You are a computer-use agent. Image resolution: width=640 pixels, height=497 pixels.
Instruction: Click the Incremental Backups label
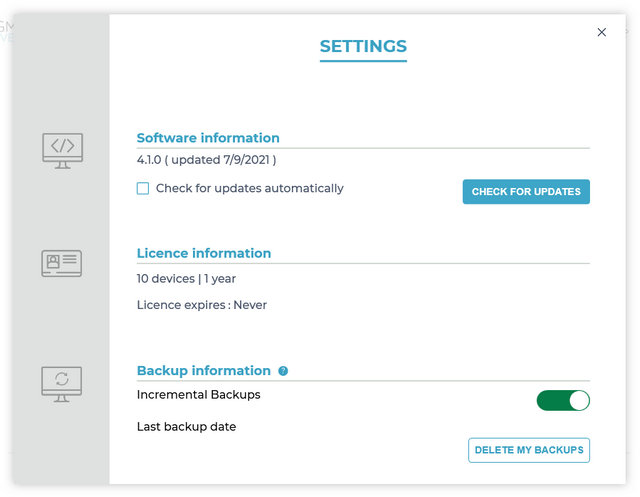tap(198, 394)
